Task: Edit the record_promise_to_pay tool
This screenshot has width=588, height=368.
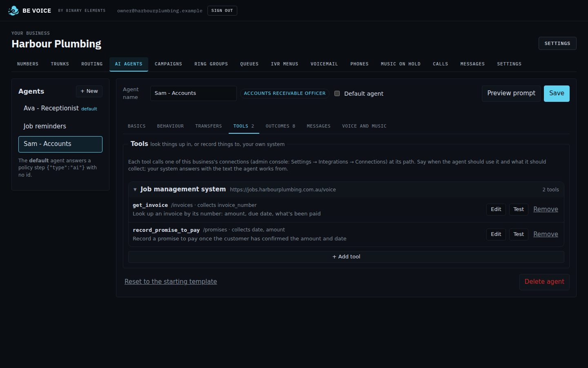Action: tap(496, 234)
